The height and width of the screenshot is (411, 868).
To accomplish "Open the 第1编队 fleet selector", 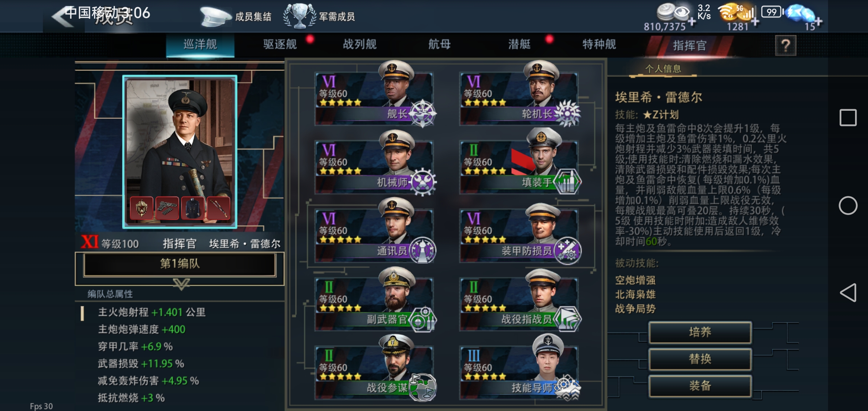I will [x=180, y=264].
